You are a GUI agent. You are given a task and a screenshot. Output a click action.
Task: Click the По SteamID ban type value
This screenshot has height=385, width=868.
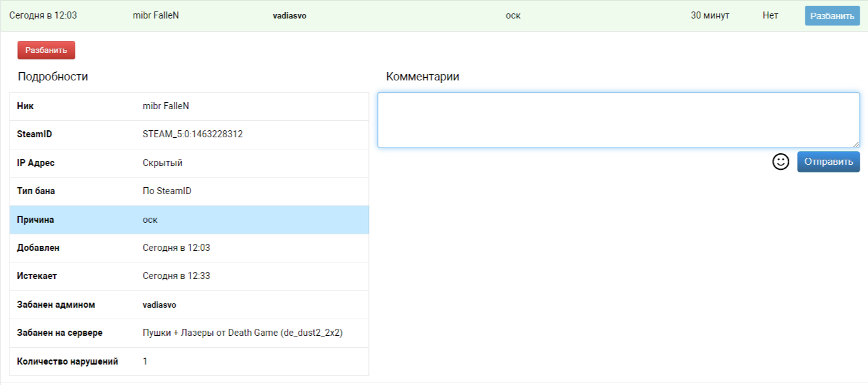point(167,191)
